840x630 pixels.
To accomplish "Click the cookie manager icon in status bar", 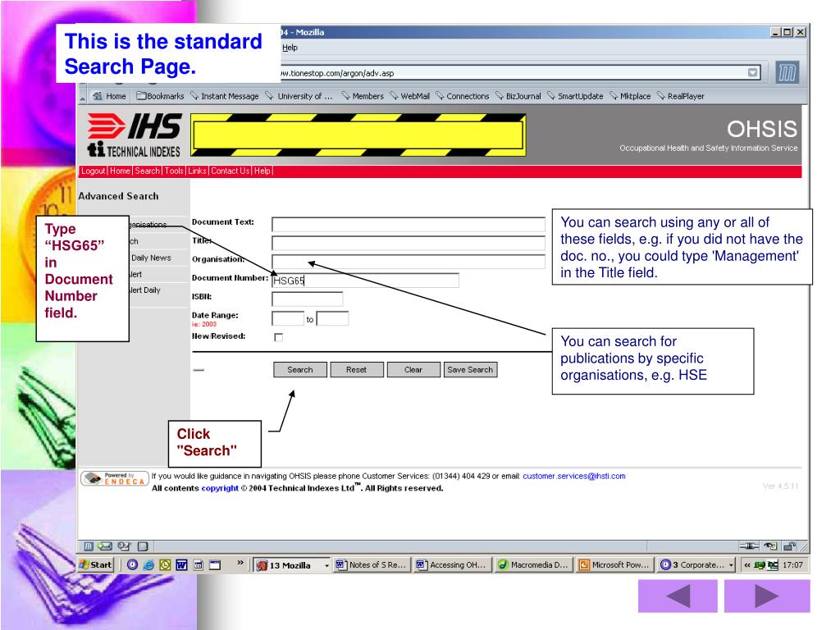I will [771, 546].
